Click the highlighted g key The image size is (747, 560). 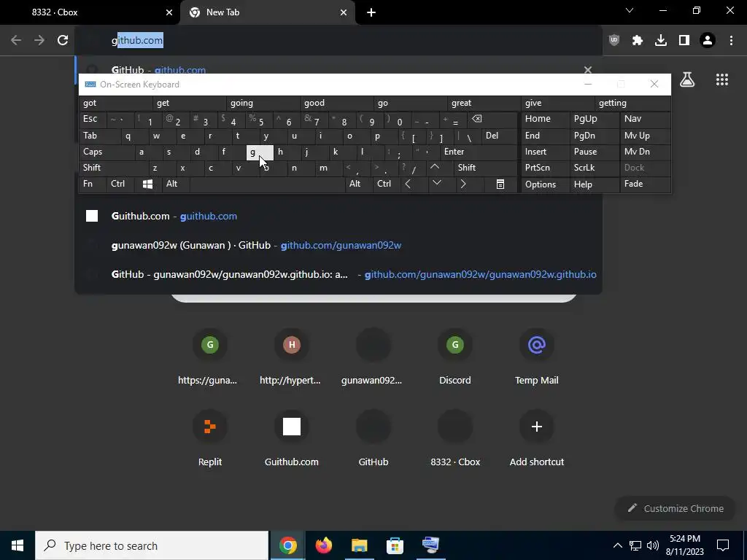(x=260, y=152)
